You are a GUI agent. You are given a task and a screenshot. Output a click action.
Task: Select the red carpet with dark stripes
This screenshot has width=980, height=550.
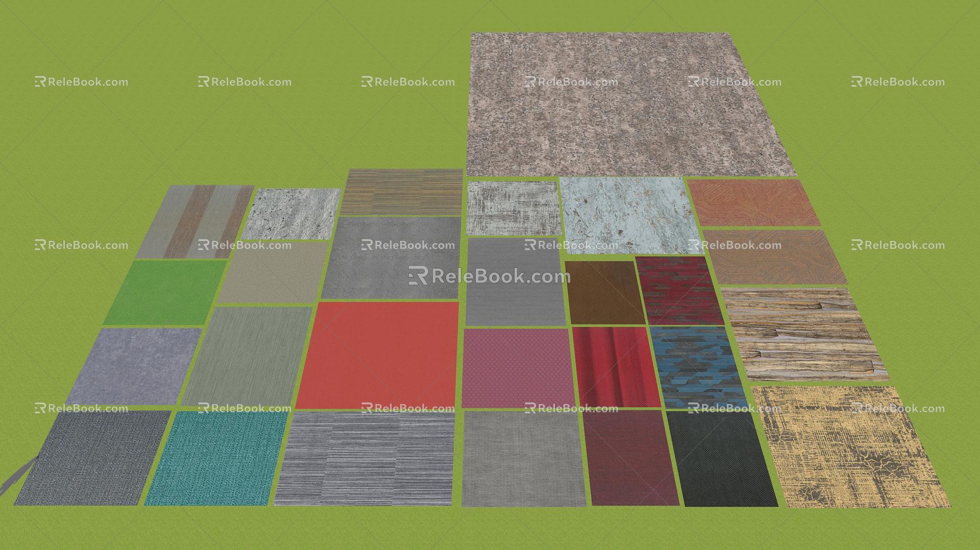(616, 367)
